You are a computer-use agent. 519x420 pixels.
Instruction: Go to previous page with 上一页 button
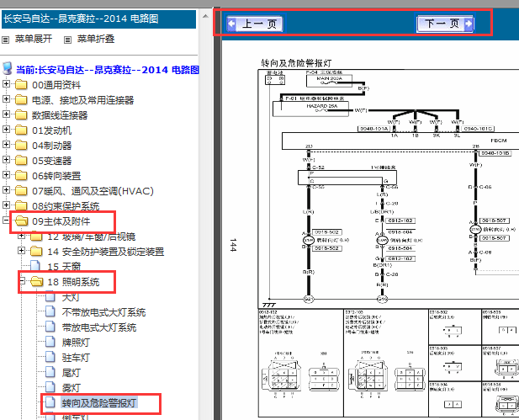click(x=254, y=24)
